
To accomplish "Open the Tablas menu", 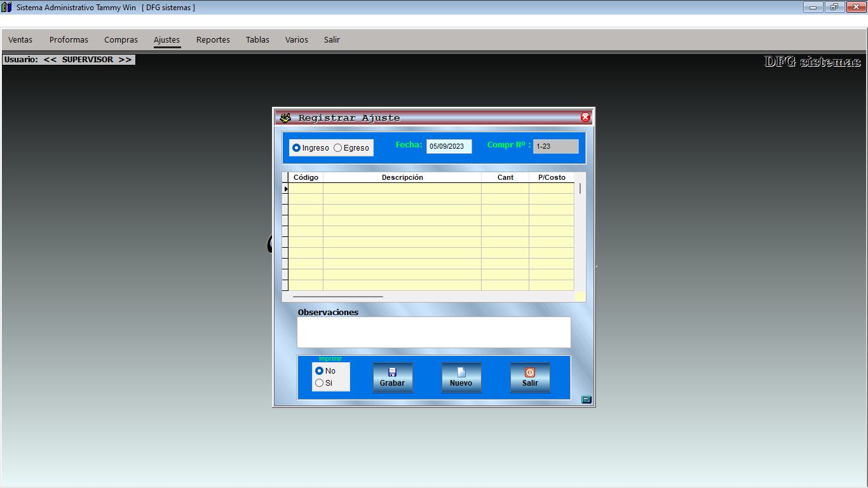I will pos(257,39).
